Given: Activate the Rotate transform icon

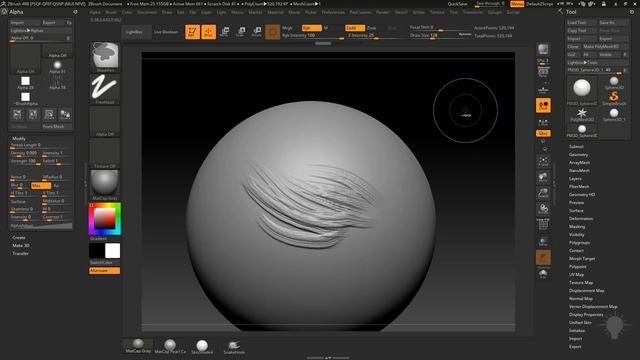Looking at the screenshot, I should (257, 32).
